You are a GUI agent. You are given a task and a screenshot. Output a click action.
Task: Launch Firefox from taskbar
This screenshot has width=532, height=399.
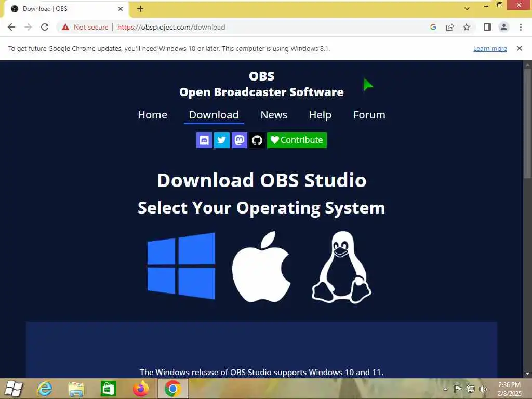pos(141,389)
